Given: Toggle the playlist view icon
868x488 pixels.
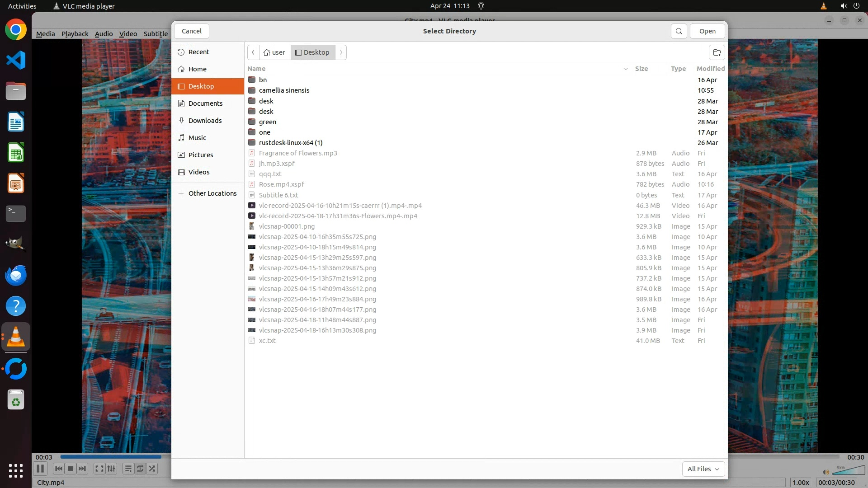Looking at the screenshot, I should (128, 469).
